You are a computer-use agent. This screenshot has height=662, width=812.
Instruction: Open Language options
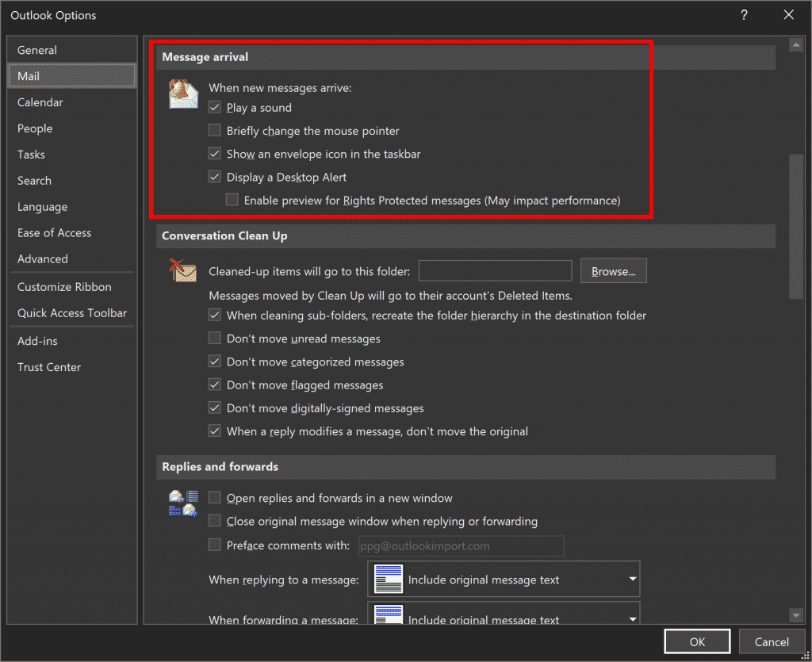point(72,207)
